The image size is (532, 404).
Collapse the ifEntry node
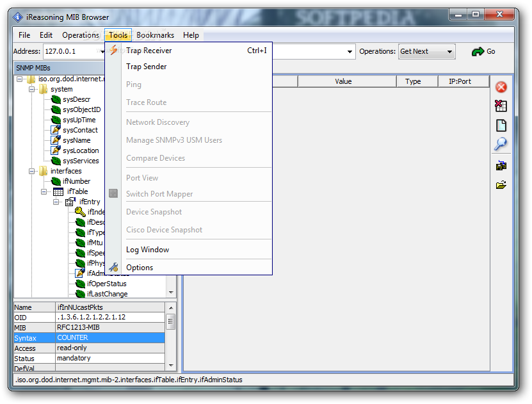click(56, 202)
